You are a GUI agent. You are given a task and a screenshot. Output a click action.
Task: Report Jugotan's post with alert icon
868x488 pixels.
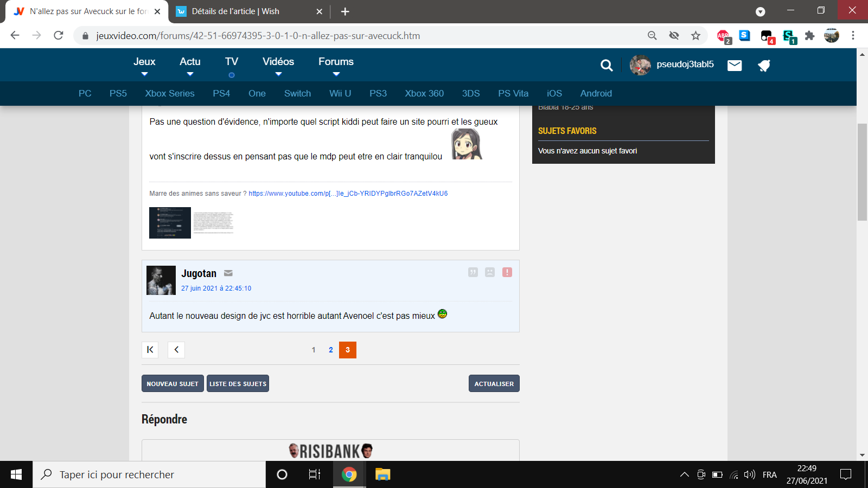click(507, 272)
